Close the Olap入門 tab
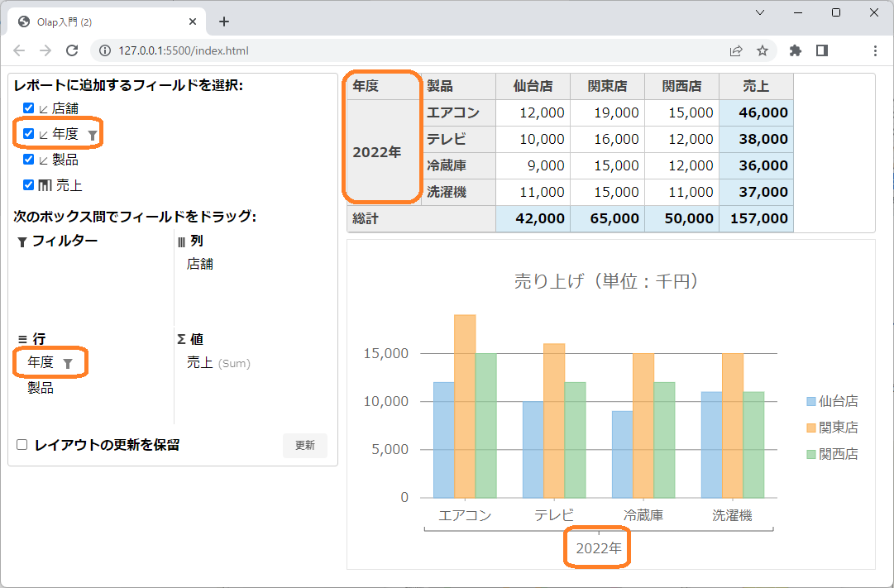The height and width of the screenshot is (588, 894). pyautogui.click(x=193, y=22)
